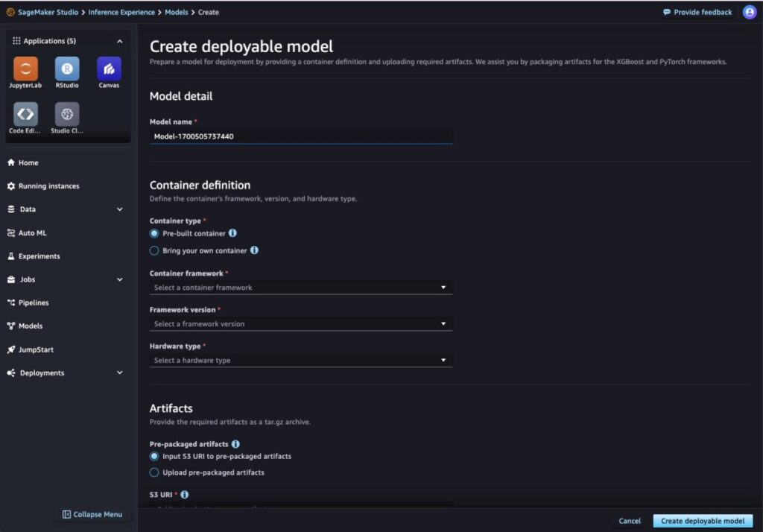Open the Canvas application
The width and height of the screenshot is (763, 532).
109,69
